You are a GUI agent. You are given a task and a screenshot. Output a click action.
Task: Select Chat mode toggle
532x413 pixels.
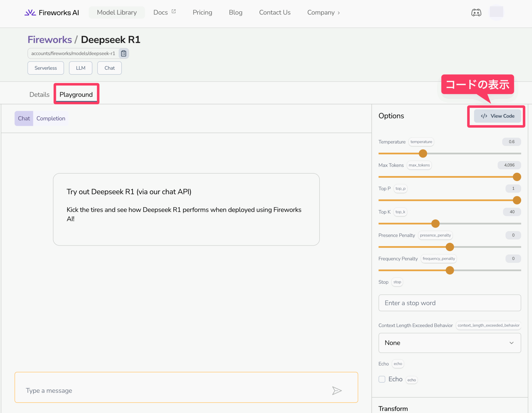click(24, 119)
